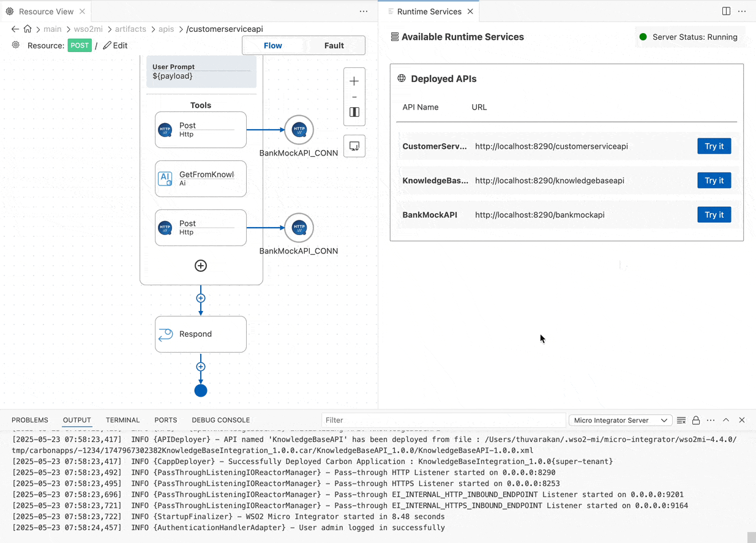This screenshot has height=543, width=756.
Task: Click the split editor layout icon
Action: tap(726, 11)
